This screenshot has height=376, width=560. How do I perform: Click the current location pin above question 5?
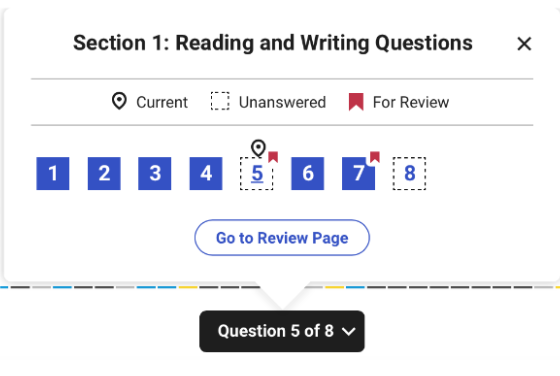tap(258, 148)
